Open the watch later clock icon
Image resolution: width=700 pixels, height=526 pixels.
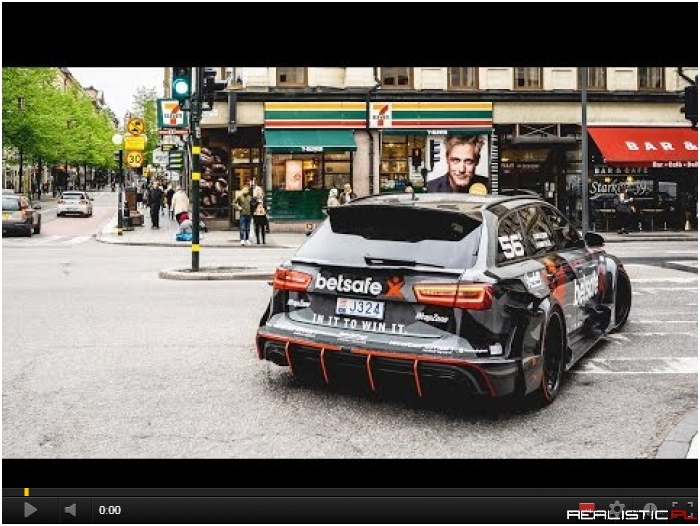(x=650, y=509)
